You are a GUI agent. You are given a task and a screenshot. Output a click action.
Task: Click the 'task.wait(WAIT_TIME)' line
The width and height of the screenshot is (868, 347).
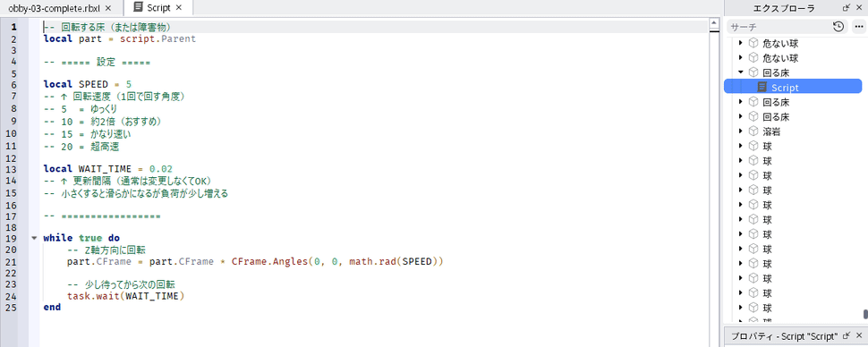coord(125,296)
